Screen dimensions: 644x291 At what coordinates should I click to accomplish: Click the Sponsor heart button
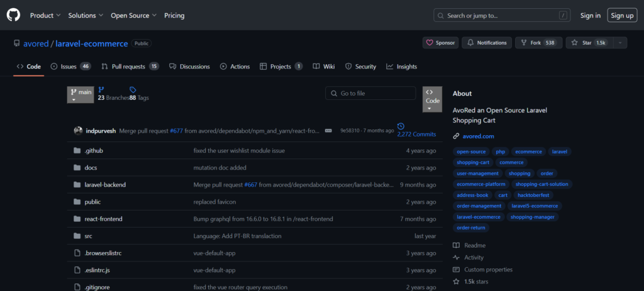[440, 43]
